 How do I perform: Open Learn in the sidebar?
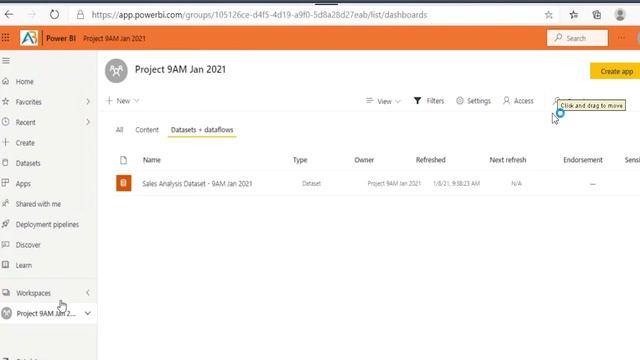tap(24, 265)
